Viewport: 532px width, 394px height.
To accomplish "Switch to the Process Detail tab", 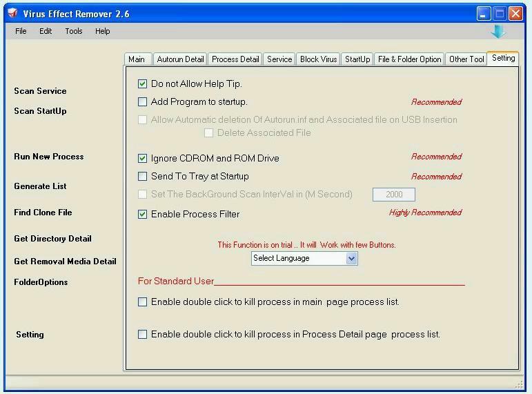I will coord(235,59).
